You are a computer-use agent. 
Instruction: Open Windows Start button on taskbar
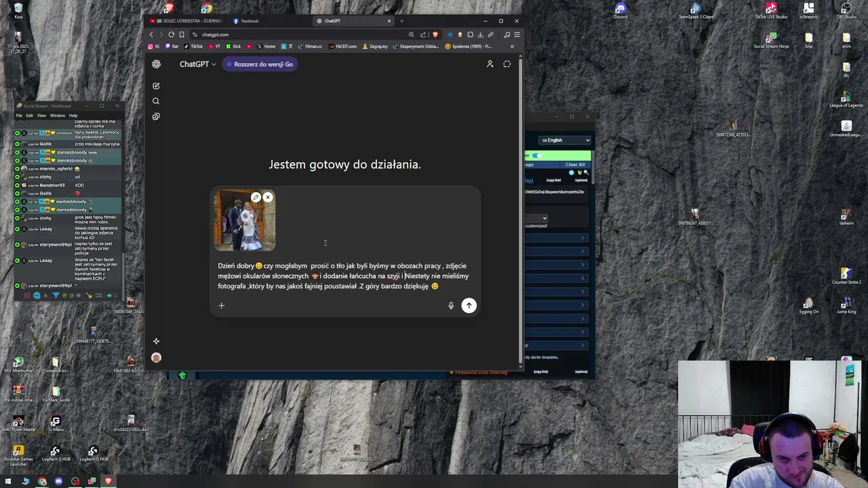(x=9, y=481)
